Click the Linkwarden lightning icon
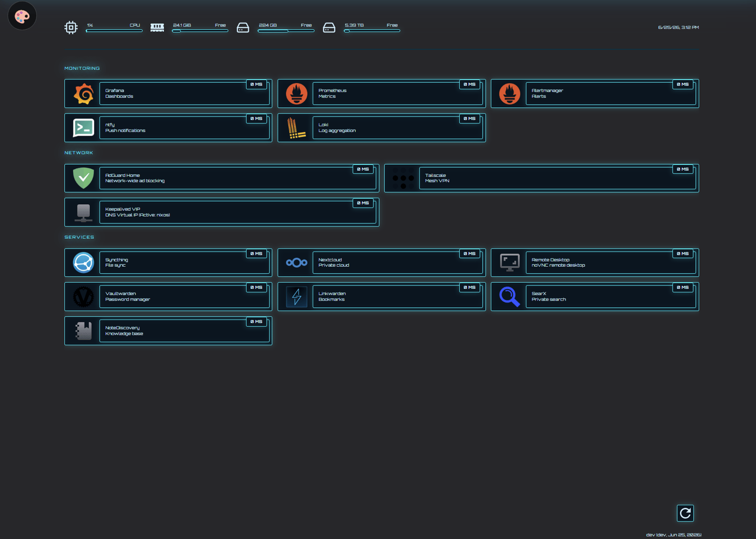The width and height of the screenshot is (756, 539). pos(297,296)
